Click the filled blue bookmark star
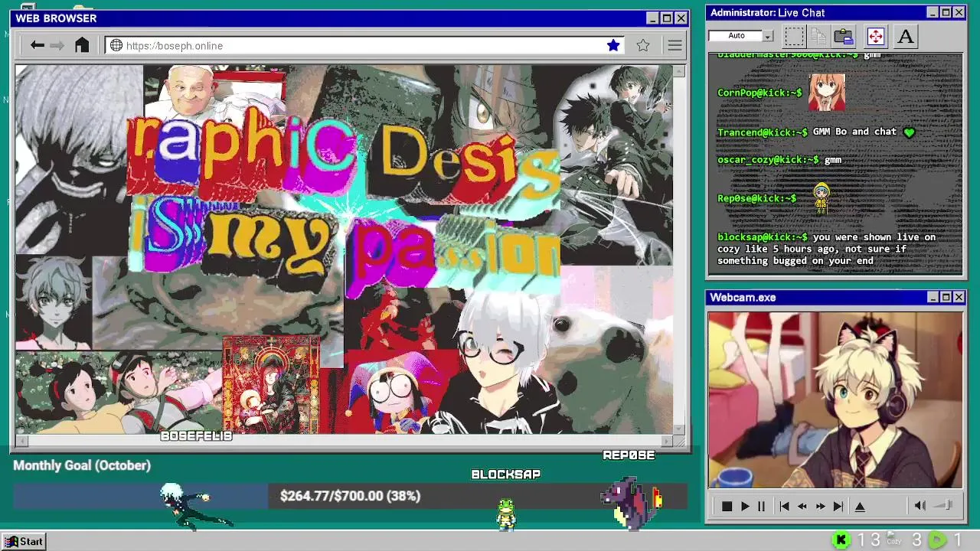Viewport: 980px width, 551px height. click(613, 45)
